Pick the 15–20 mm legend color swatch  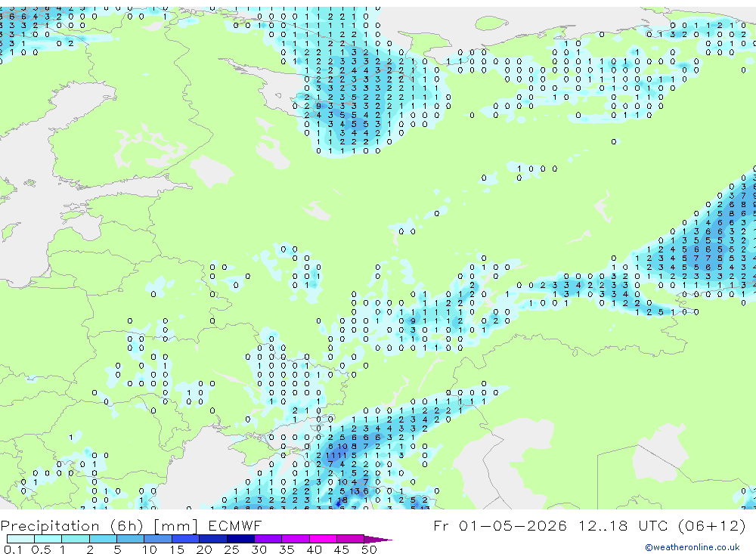pyautogui.click(x=185, y=539)
